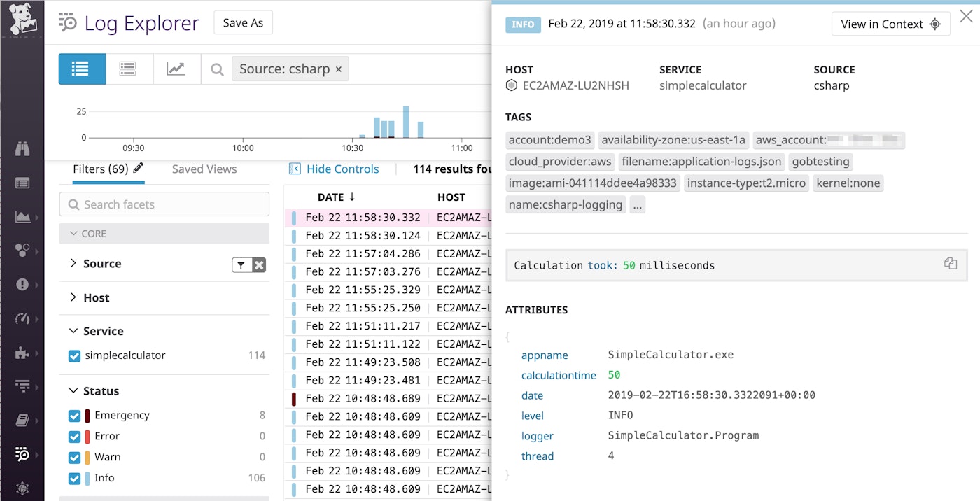Click the logger attribute

click(538, 437)
